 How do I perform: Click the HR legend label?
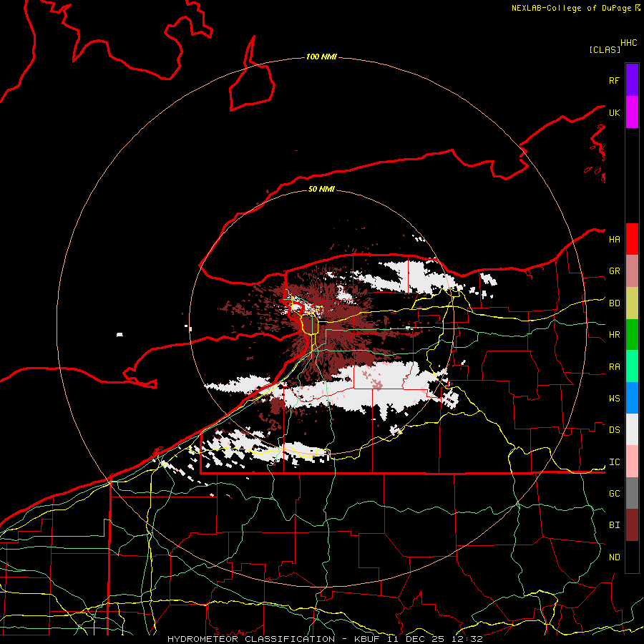pyautogui.click(x=615, y=335)
